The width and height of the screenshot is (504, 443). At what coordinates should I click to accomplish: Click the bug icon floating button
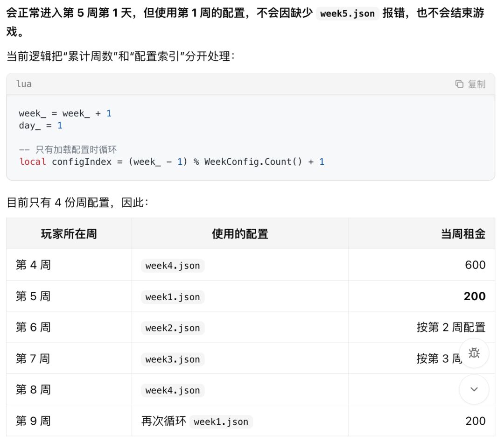474,352
